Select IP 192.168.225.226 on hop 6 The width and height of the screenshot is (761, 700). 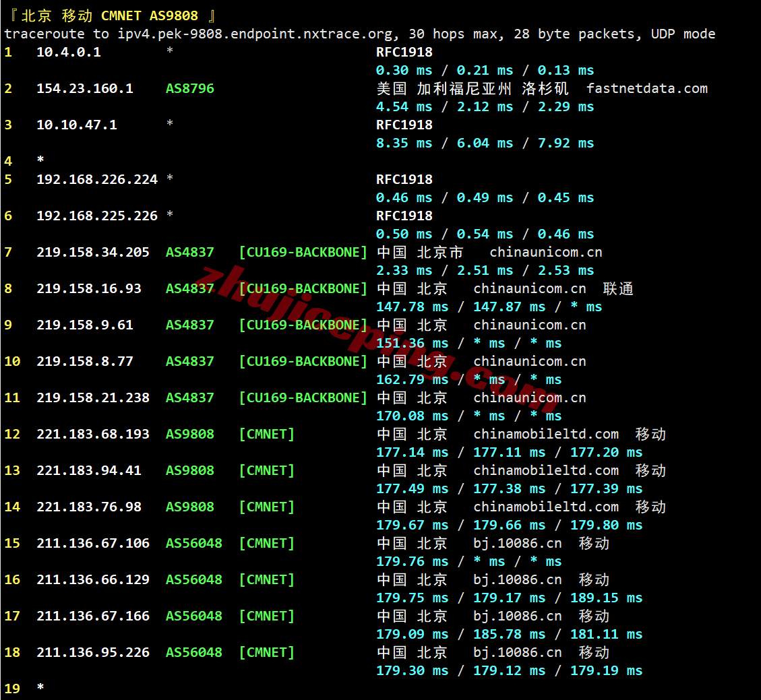[97, 216]
